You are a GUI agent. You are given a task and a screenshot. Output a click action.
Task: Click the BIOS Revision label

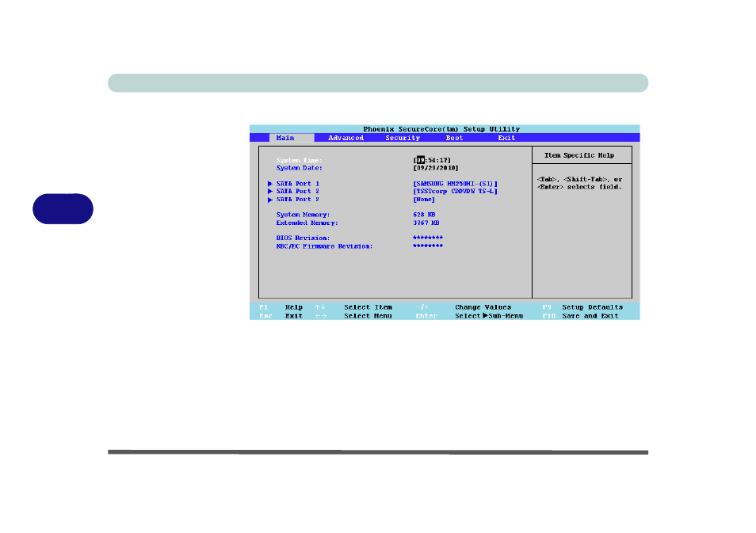303,238
